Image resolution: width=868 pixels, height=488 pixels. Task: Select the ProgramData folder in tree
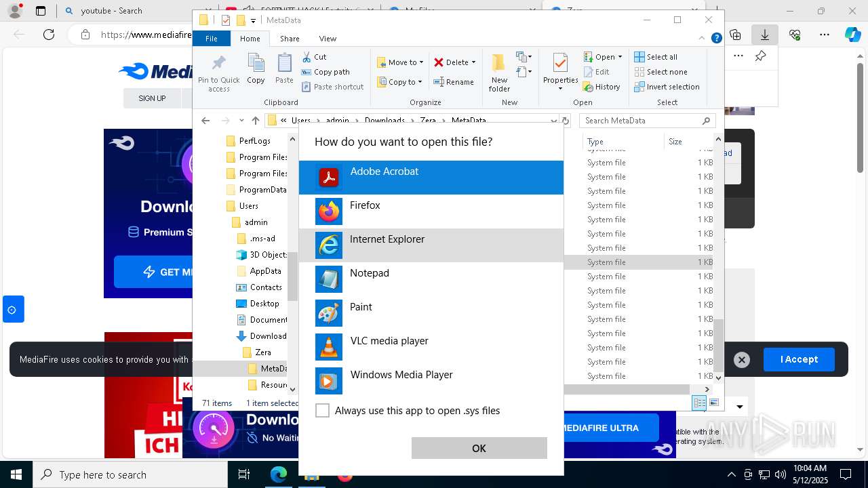256,190
